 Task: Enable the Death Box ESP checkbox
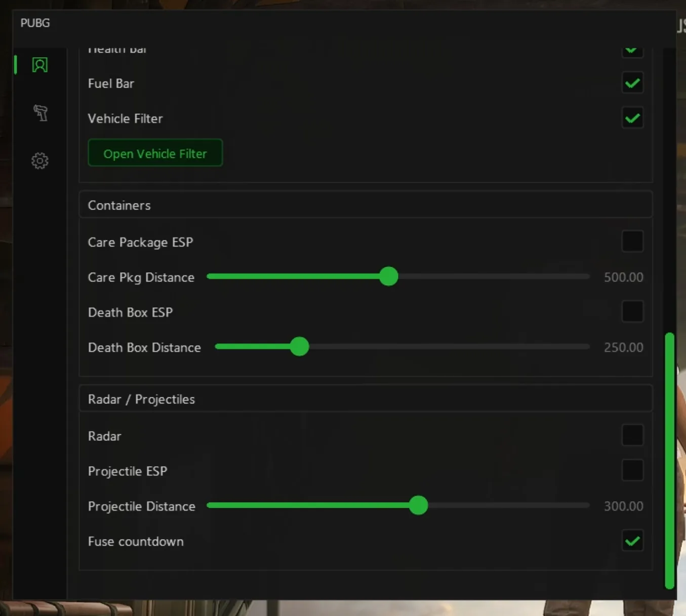pos(632,311)
